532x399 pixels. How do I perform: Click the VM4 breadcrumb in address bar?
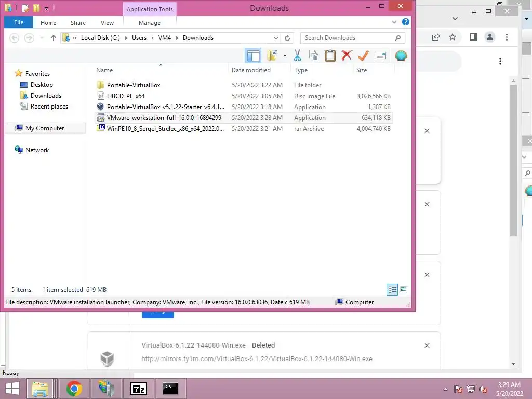[x=165, y=38]
